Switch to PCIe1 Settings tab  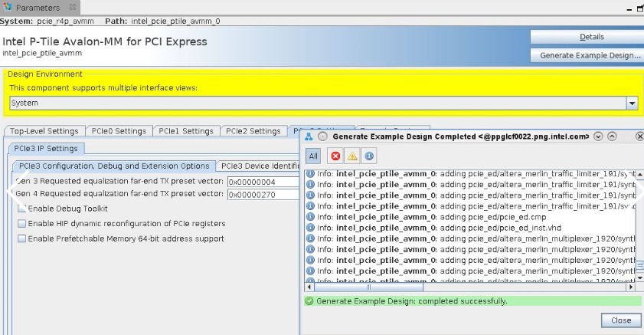pyautogui.click(x=186, y=131)
